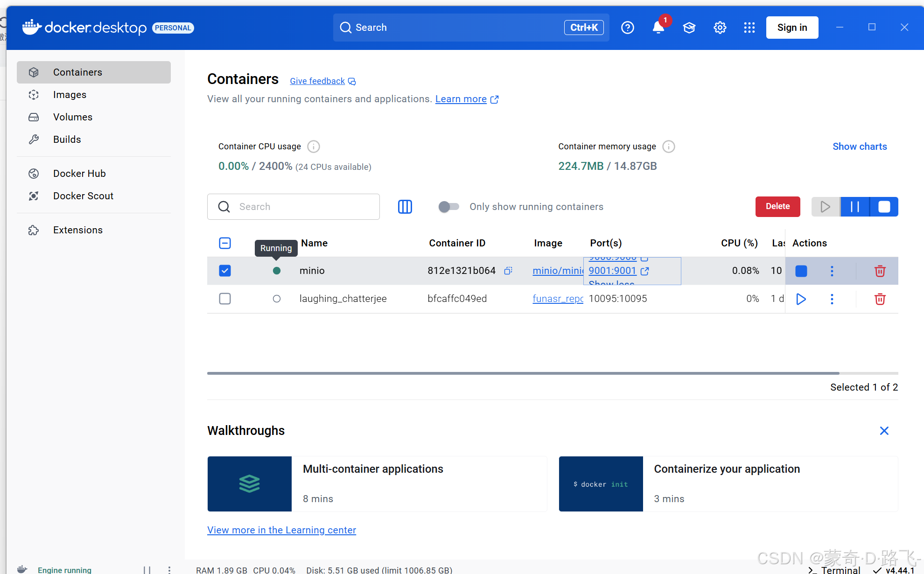Open Builds in sidebar
This screenshot has height=574, width=924.
(x=94, y=140)
